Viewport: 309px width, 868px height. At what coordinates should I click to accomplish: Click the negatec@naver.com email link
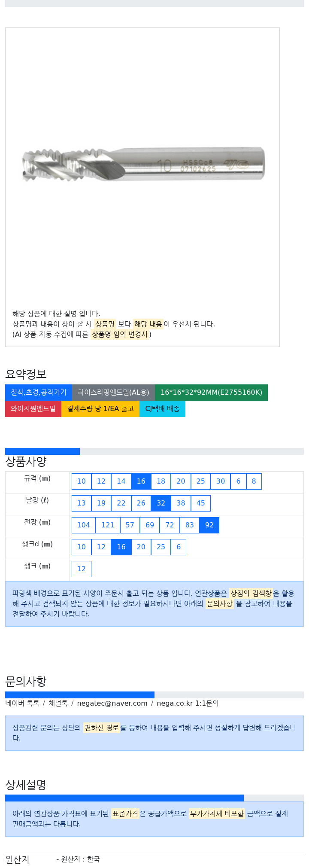click(x=112, y=704)
